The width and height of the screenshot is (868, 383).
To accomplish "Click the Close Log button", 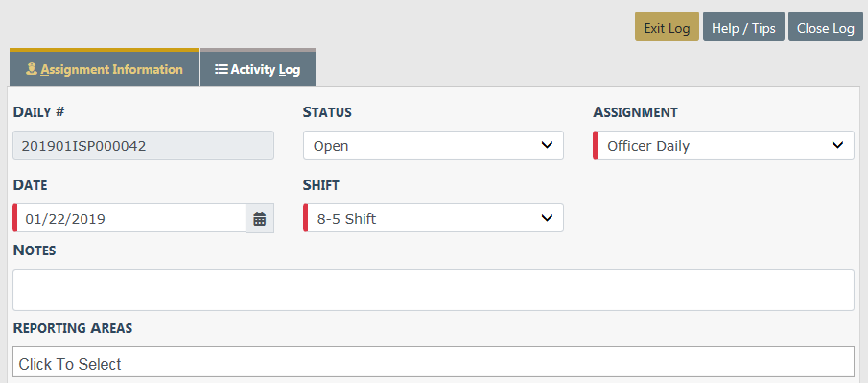I will 826,27.
